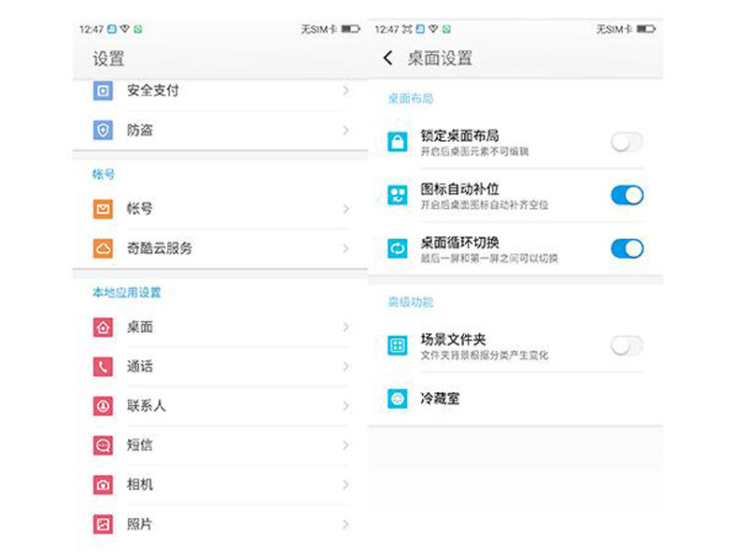Screen dimensions: 747x560
Task: Turn off 图标自动补位 switch
Action: (x=627, y=195)
